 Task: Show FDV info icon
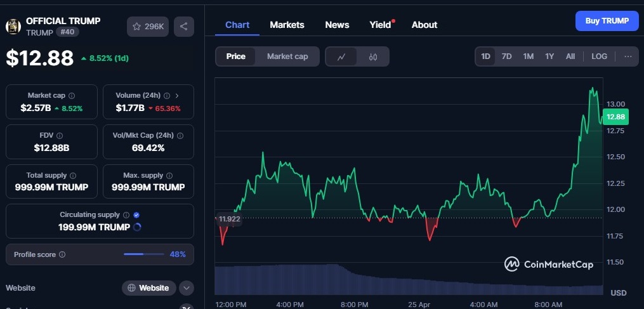click(x=60, y=136)
